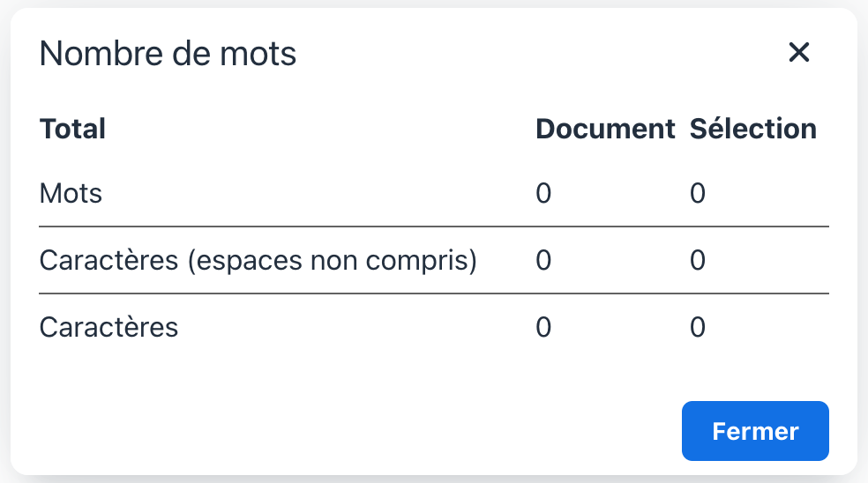Viewport: 868px width, 483px height.
Task: Select the Document column header
Action: (605, 129)
